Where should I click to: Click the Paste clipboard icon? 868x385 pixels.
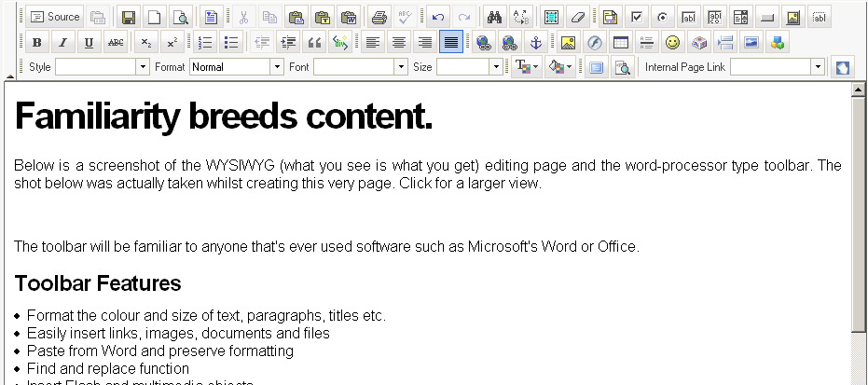coord(296,17)
